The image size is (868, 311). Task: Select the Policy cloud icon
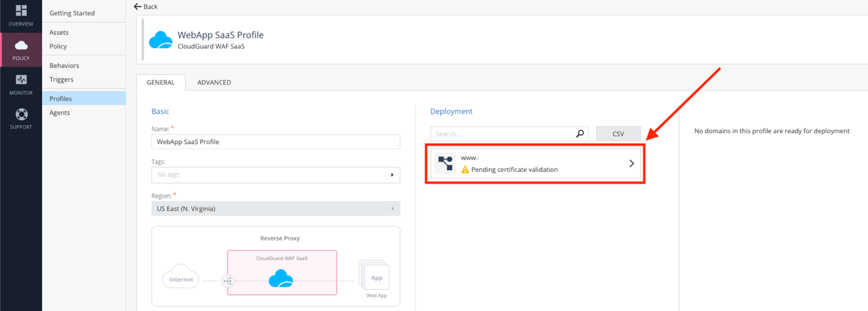21,46
